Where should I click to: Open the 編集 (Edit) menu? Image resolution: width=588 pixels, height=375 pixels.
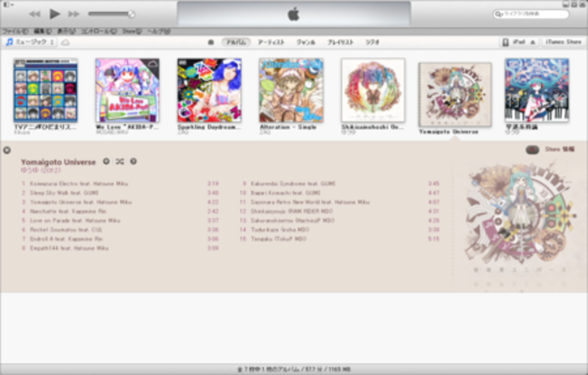43,31
